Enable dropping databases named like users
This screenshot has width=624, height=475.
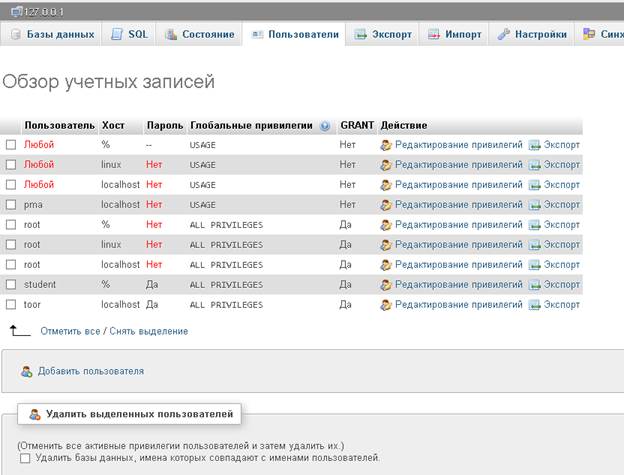point(25,458)
